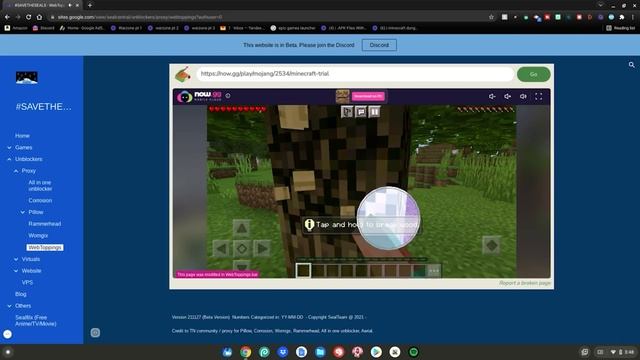Open the Corrosion proxy page
Screen dimensions: 640x360
pos(40,200)
